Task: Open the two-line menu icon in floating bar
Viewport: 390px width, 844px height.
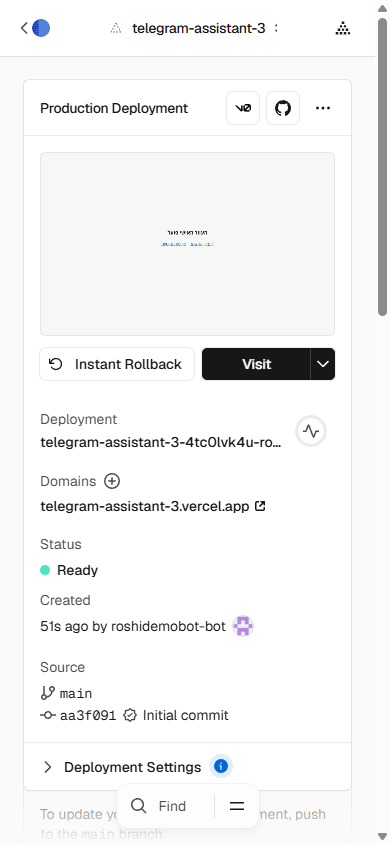Action: [x=237, y=806]
